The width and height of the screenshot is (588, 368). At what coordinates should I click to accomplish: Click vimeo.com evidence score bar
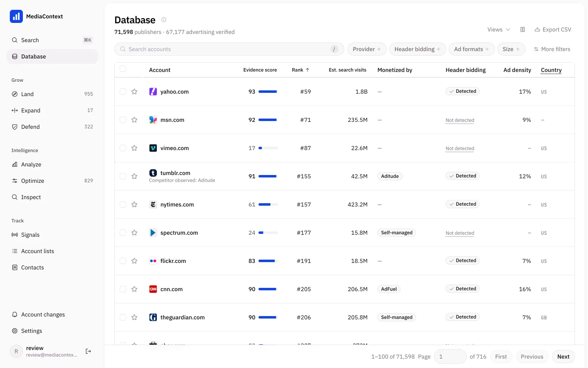point(268,148)
